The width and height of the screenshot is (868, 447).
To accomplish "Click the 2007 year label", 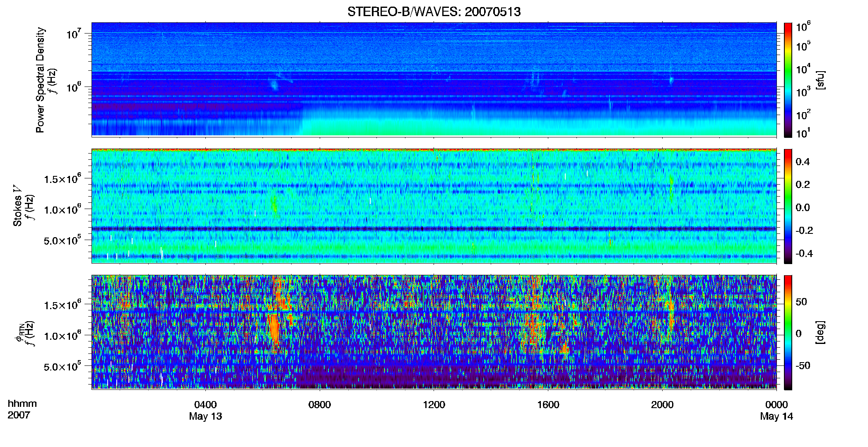I will click(19, 415).
